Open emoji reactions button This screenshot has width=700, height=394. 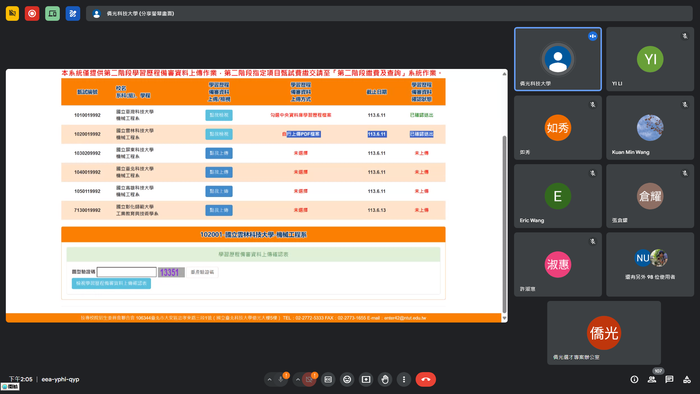point(347,379)
